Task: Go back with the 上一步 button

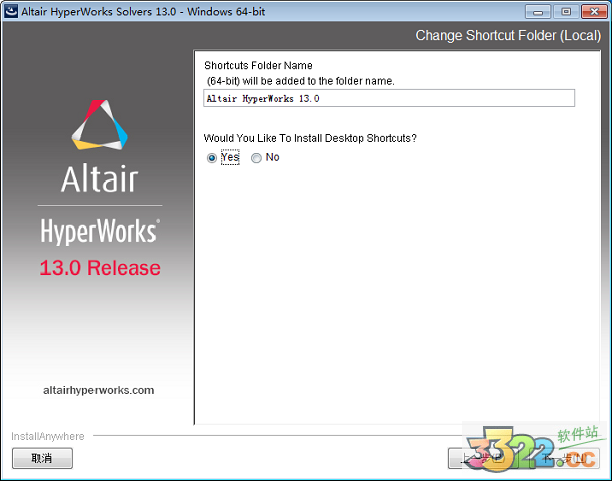Action: coord(482,458)
